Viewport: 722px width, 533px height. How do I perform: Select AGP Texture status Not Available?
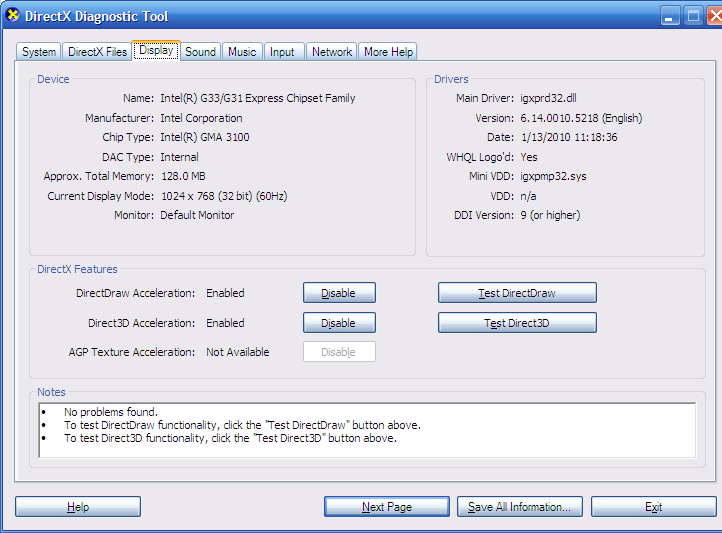click(238, 352)
